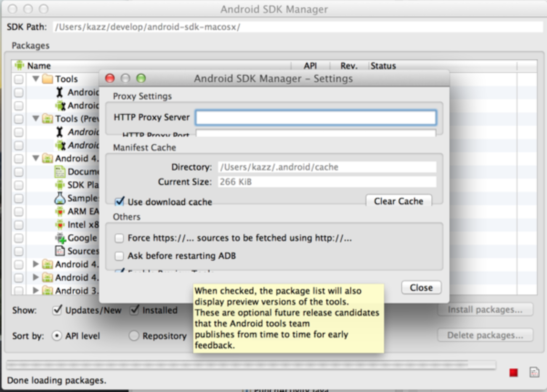Click the SDK Platform android icon

(60, 185)
